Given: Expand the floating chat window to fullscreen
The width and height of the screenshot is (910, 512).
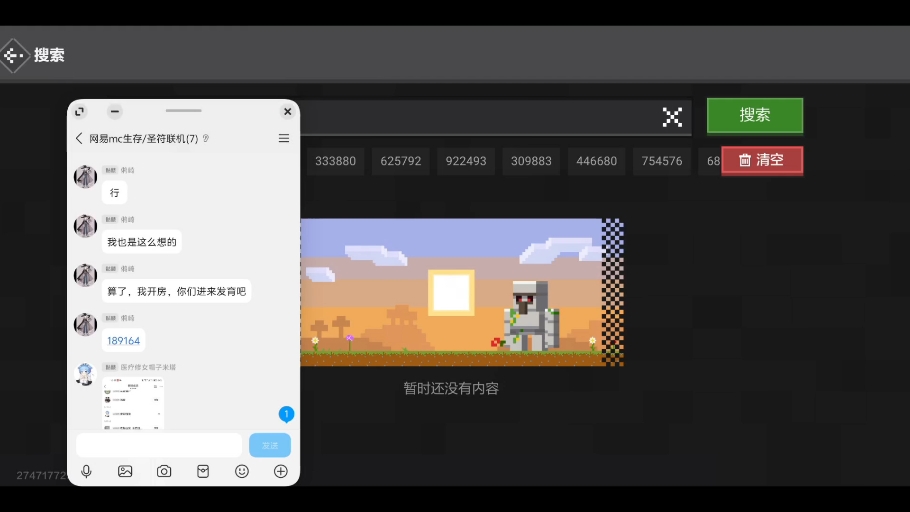Looking at the screenshot, I should click(x=80, y=111).
